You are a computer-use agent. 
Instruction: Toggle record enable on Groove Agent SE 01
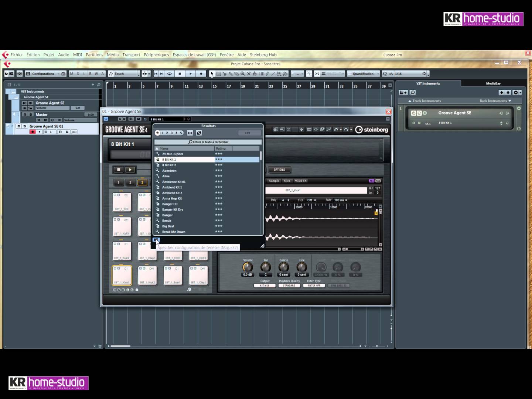click(x=33, y=132)
